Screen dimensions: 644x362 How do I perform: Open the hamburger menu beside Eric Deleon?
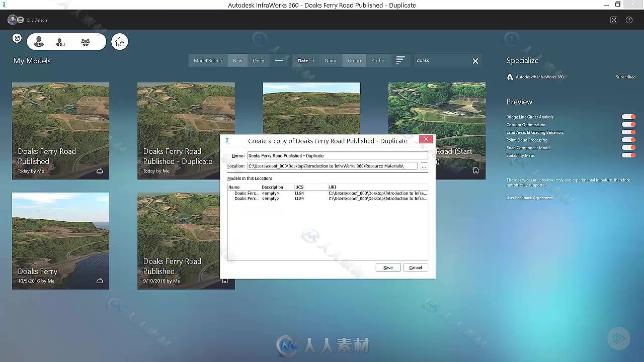coord(21,20)
